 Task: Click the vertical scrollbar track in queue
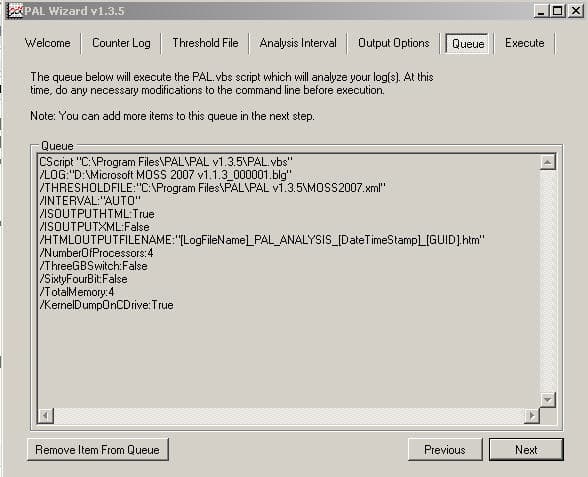548,281
